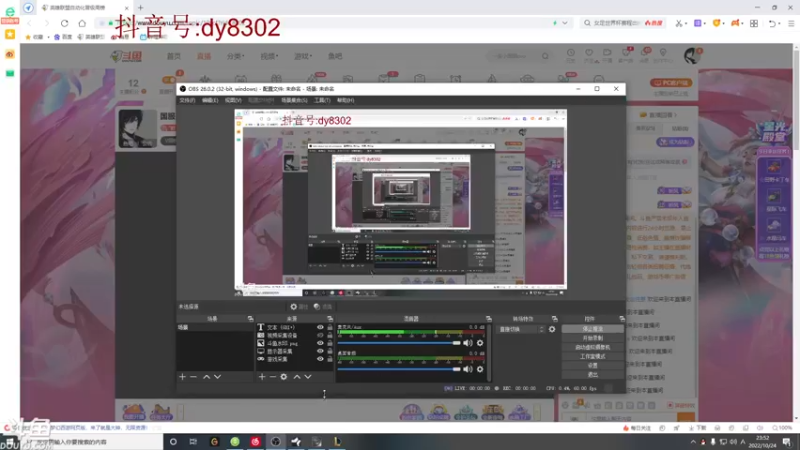This screenshot has width=800, height=450.
Task: Open microphone/Aux audio settings gear
Action: click(480, 343)
